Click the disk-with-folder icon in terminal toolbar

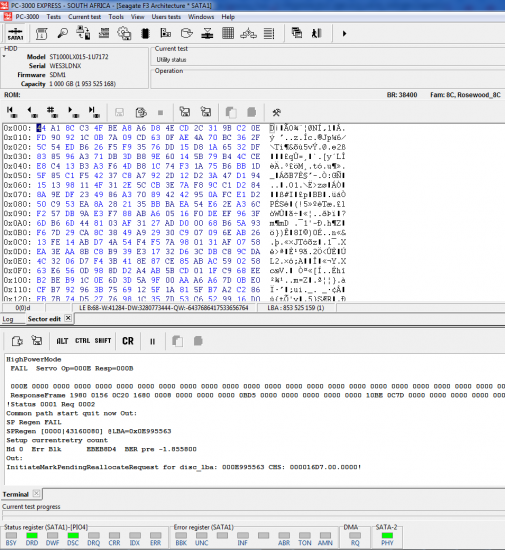click(37, 341)
